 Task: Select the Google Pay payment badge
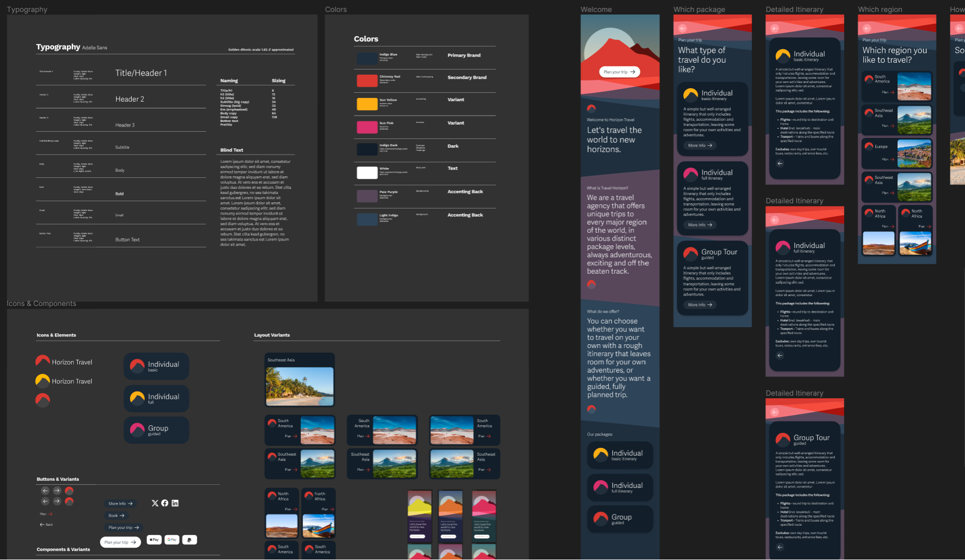pyautogui.click(x=172, y=540)
